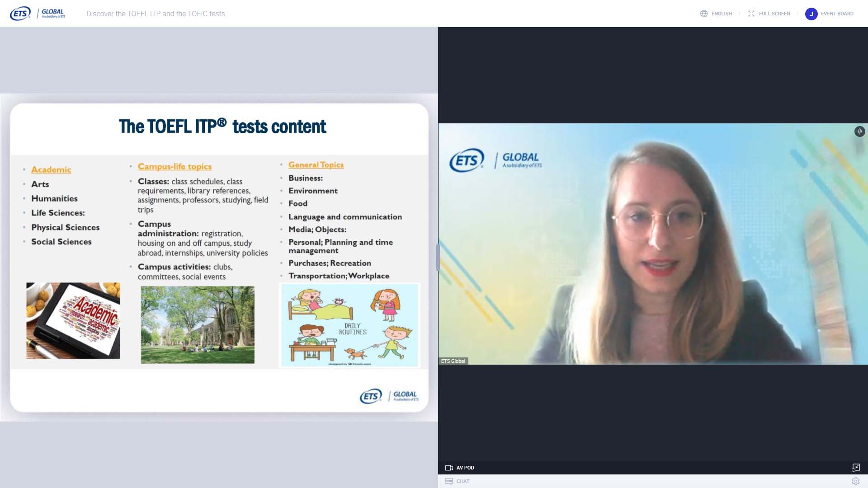
Task: Click the Daily Routines cartoon image
Action: click(350, 325)
